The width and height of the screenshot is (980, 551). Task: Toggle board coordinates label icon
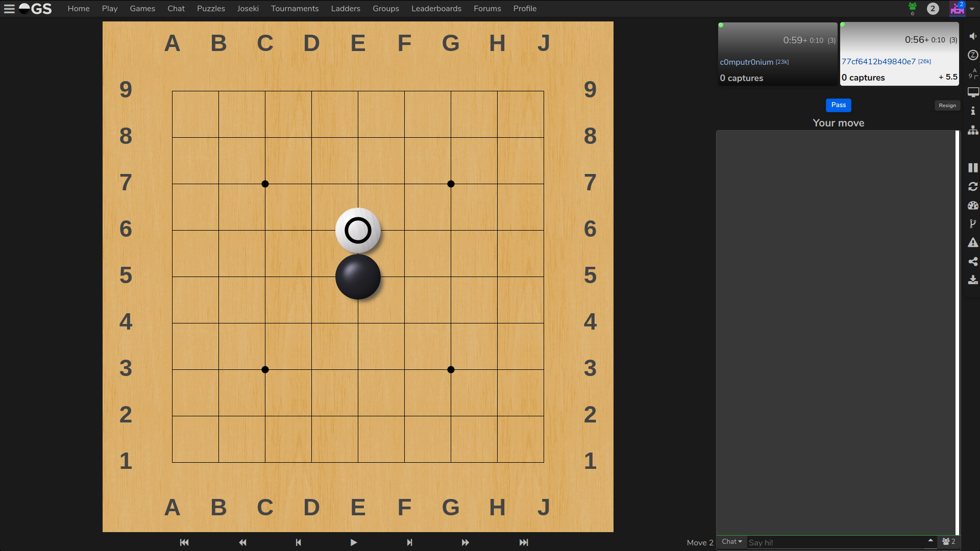pos(973,73)
